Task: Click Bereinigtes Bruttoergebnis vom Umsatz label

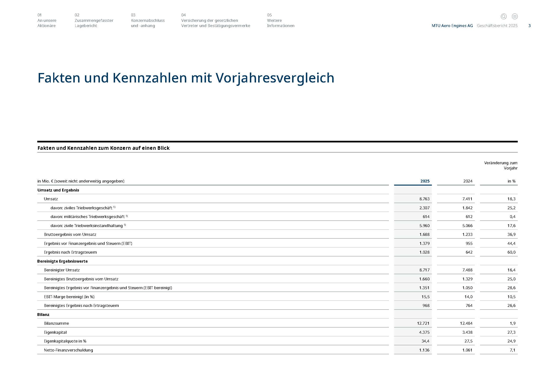Action: coord(81,279)
